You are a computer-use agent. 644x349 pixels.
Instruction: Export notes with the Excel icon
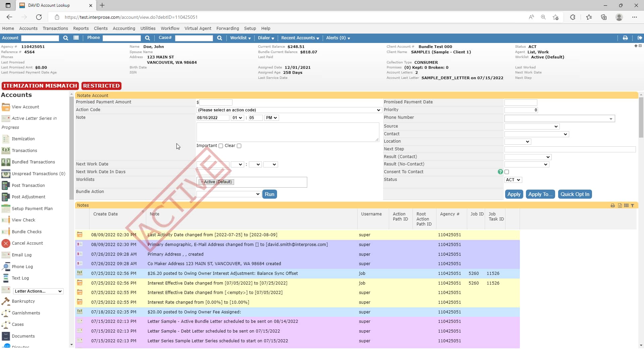point(620,206)
